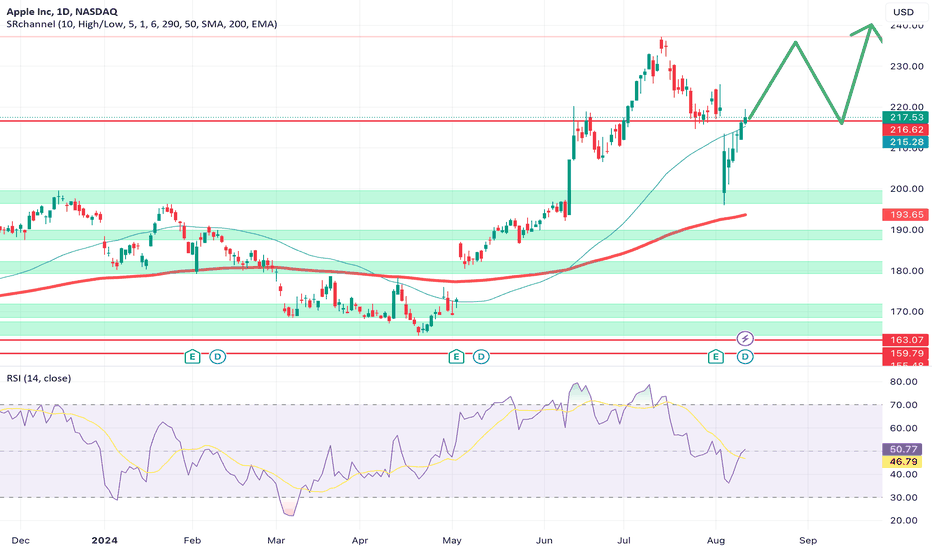Image resolution: width=932 pixels, height=550 pixels.
Task: Click the 216.62 red price label
Action: coord(906,129)
